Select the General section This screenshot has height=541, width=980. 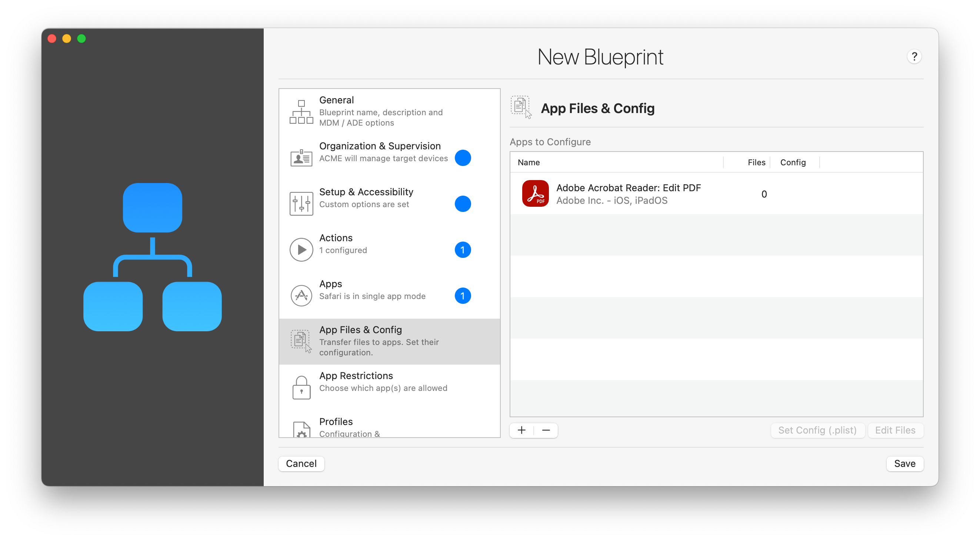pos(389,112)
